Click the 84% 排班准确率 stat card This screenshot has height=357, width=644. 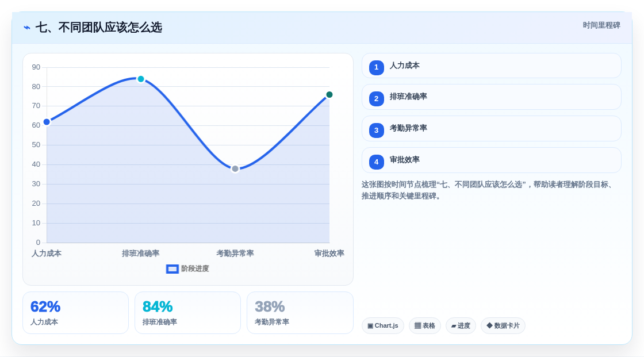[x=187, y=313]
